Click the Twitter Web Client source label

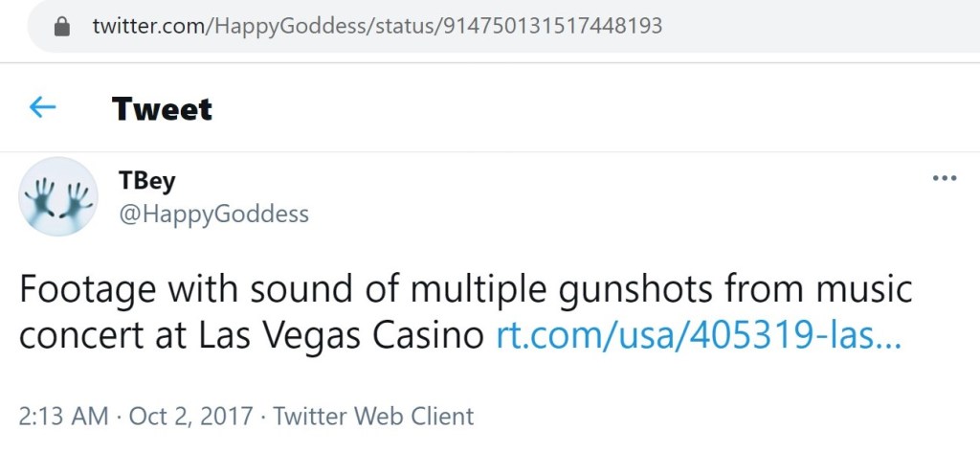tap(373, 417)
